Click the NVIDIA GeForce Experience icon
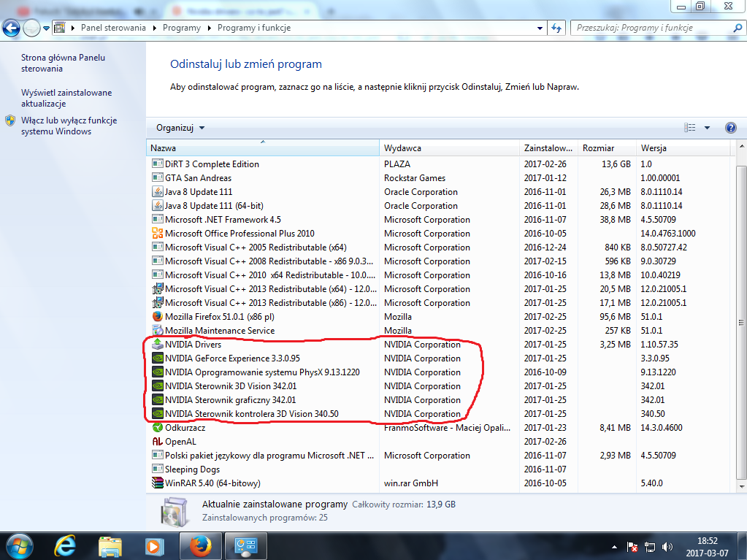This screenshot has width=747, height=560. [157, 358]
